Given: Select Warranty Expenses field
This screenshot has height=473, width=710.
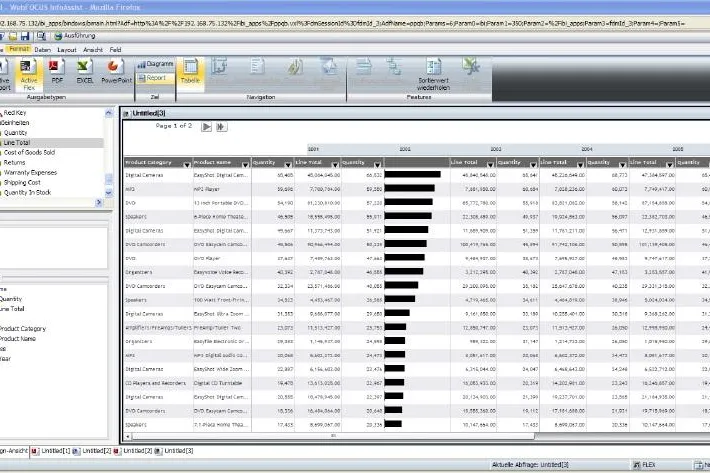Looking at the screenshot, I should click(30, 172).
